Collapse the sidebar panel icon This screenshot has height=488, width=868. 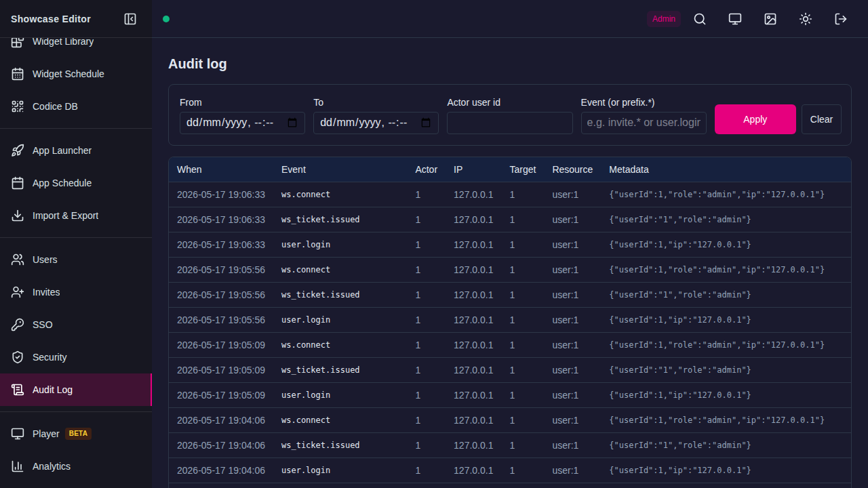coord(130,19)
